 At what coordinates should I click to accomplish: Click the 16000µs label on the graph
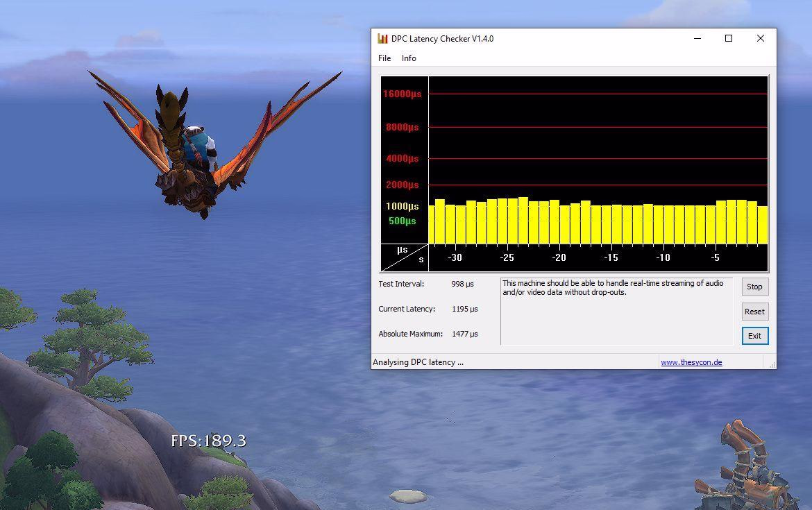point(402,94)
